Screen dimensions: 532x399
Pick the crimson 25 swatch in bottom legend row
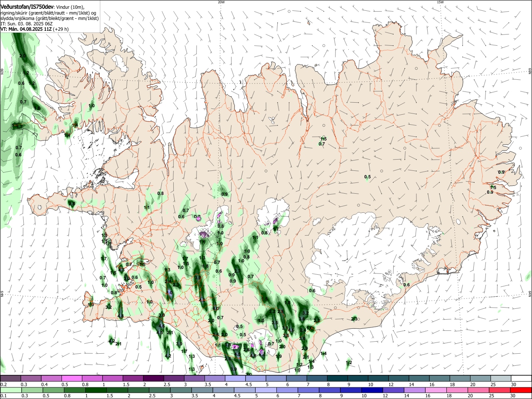tap(500, 390)
